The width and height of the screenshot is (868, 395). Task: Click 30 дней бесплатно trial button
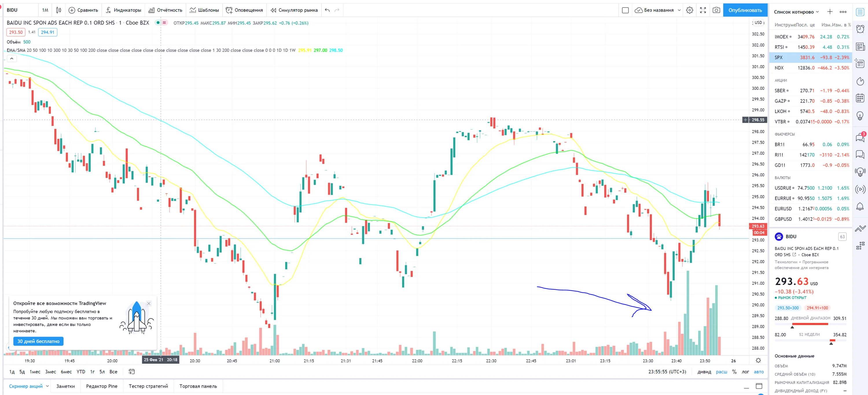coord(38,341)
